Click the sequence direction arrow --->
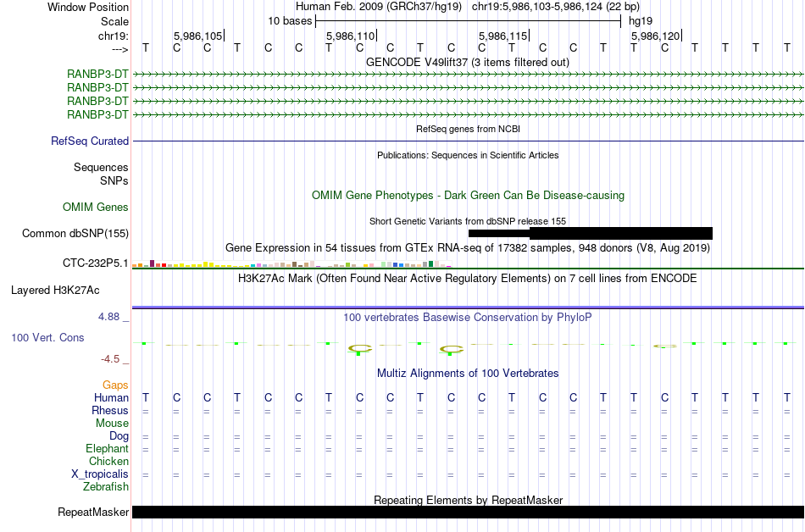The image size is (805, 532). tap(119, 49)
